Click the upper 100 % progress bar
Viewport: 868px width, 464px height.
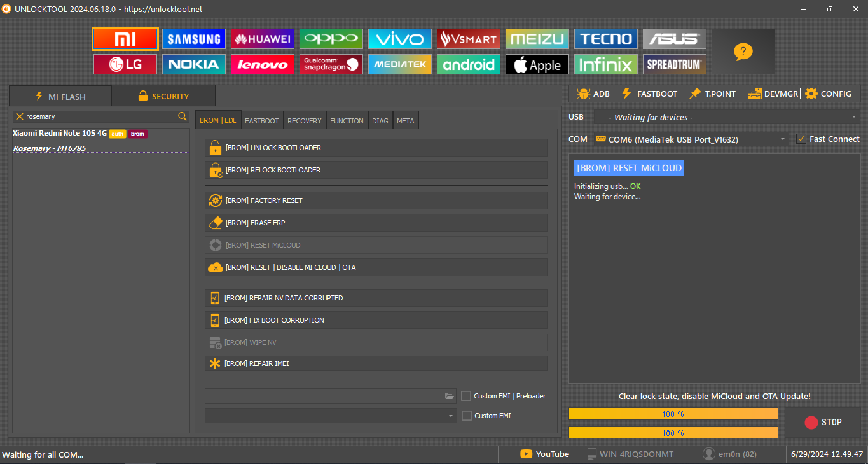coord(673,414)
